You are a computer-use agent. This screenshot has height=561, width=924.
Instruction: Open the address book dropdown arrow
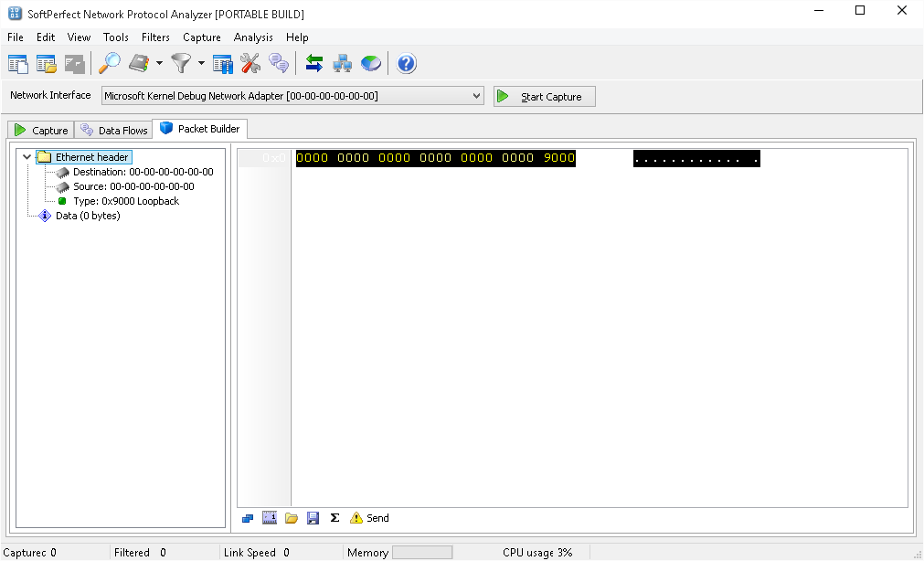(x=159, y=64)
